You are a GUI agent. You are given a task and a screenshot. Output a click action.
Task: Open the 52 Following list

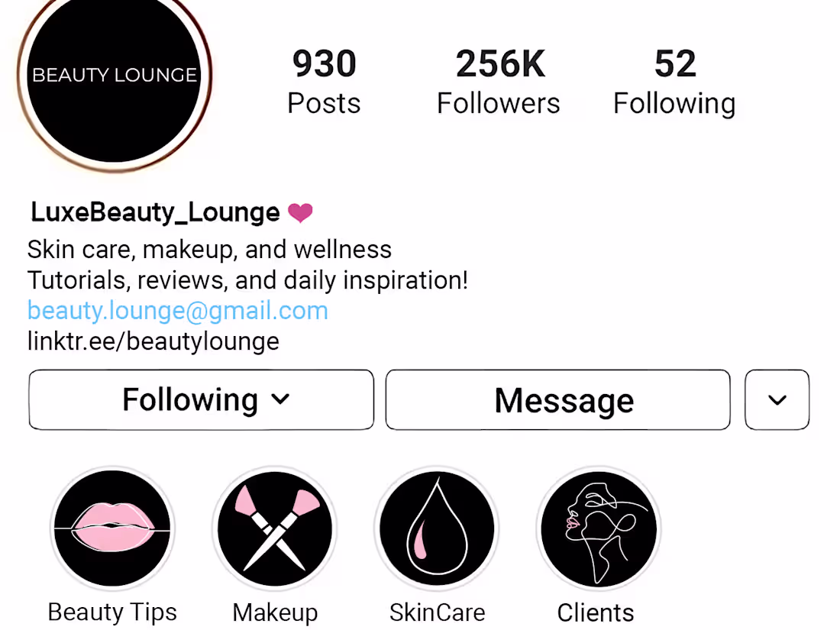pyautogui.click(x=674, y=82)
